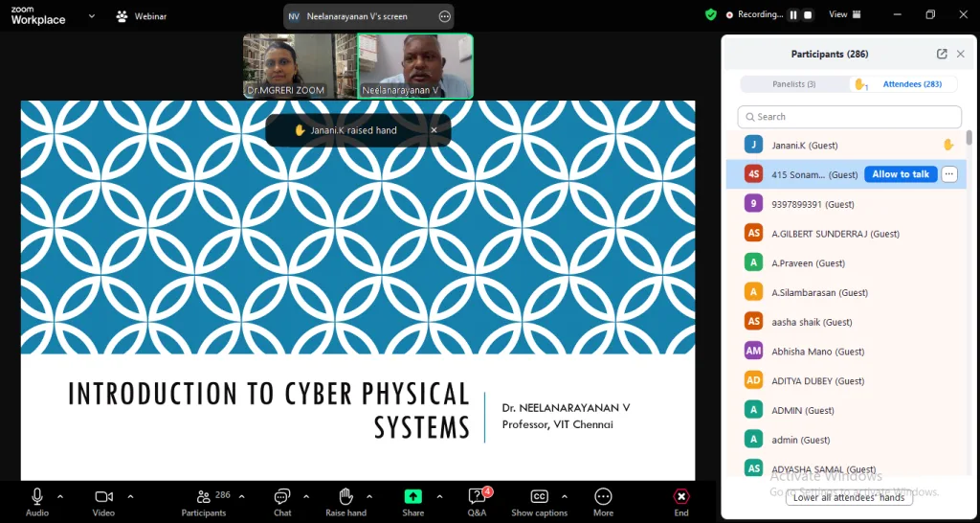Click the End meeting icon

tap(680, 496)
